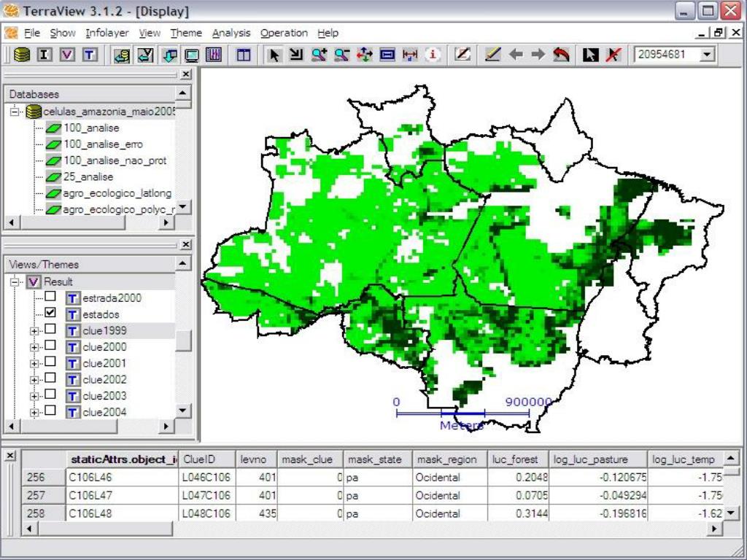Screen dimensions: 747x560
Task: Activate the zoom in tool
Action: pos(319,55)
